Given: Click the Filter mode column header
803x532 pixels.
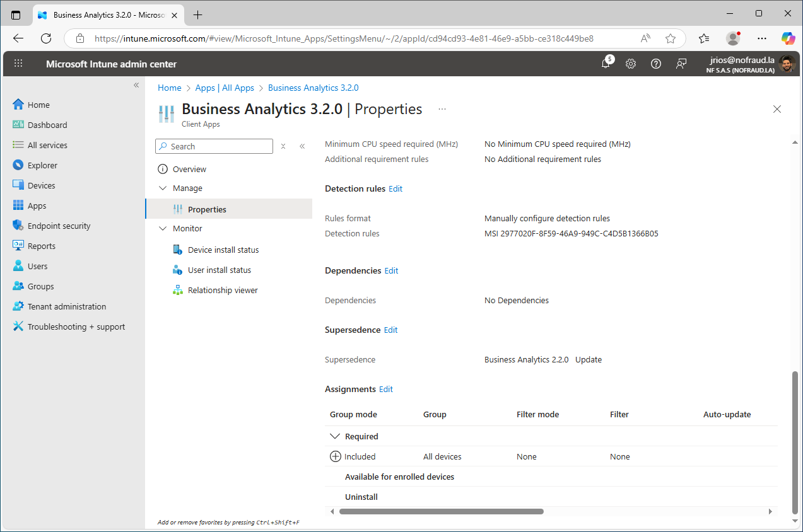Looking at the screenshot, I should (x=537, y=414).
